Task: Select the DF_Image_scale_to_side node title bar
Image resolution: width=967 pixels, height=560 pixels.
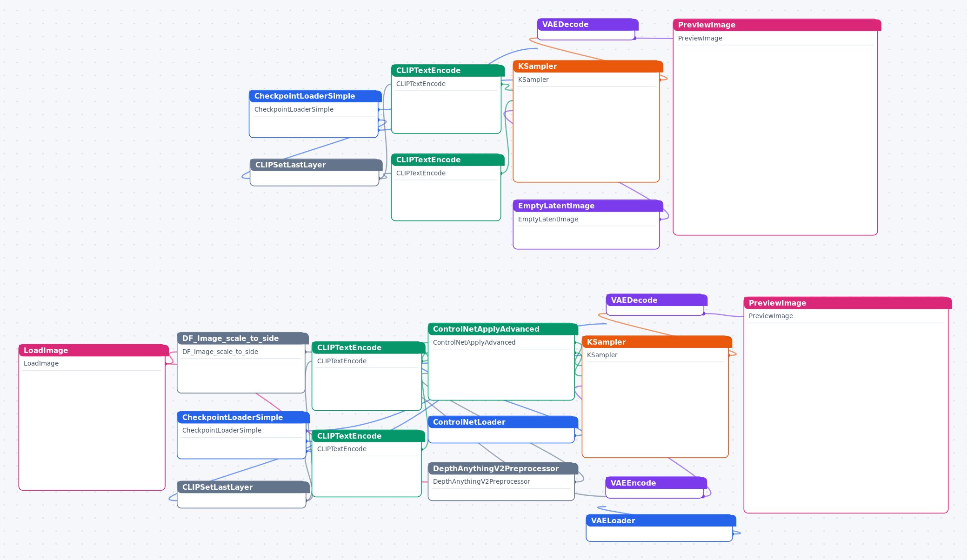Action: click(243, 338)
